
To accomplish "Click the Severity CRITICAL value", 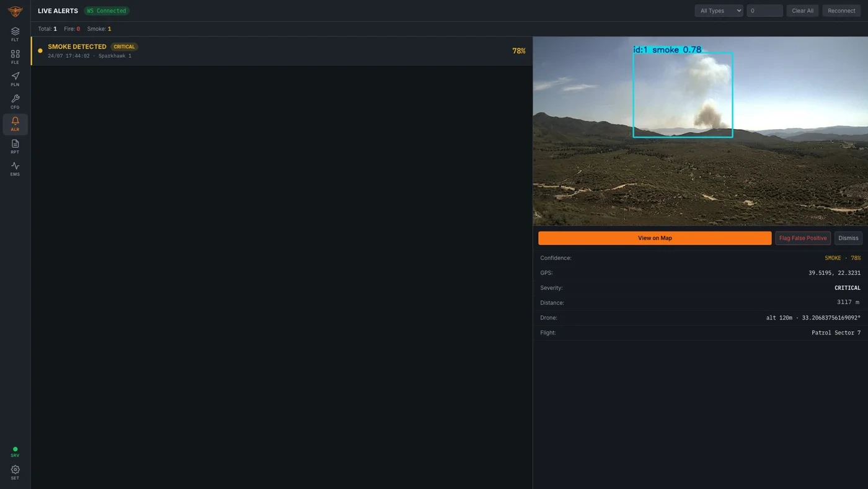I will click(x=848, y=288).
